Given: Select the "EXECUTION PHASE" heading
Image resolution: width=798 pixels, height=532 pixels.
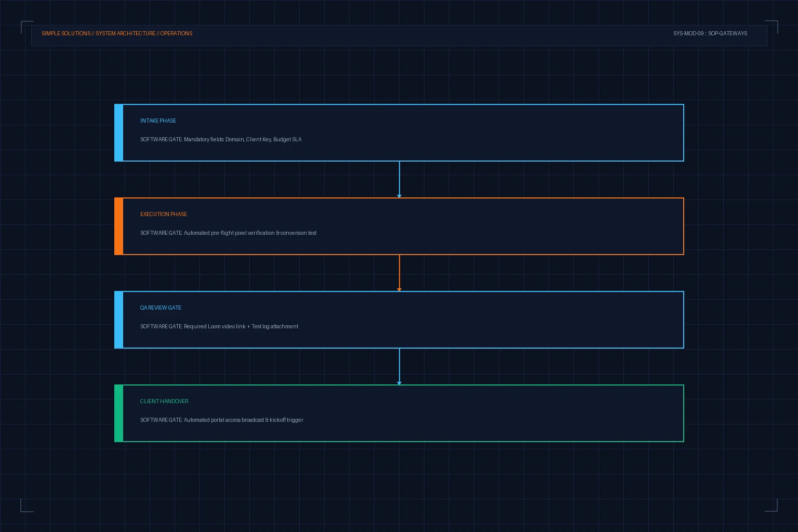Looking at the screenshot, I should (x=164, y=214).
